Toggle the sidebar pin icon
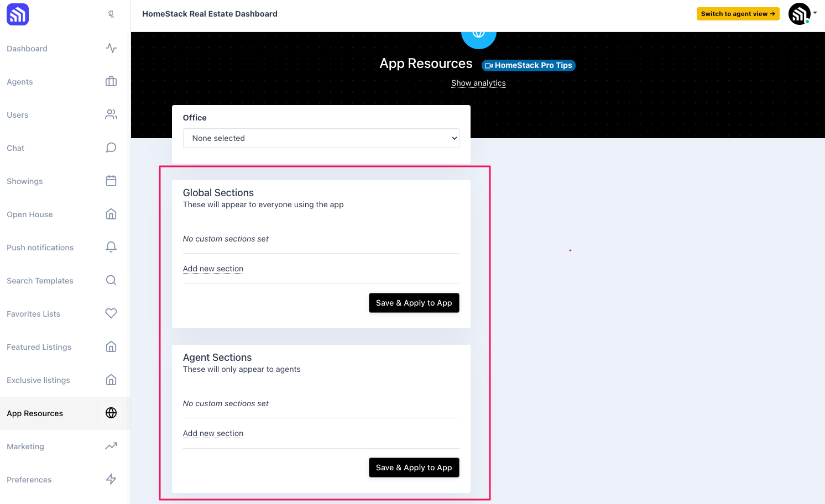This screenshot has height=504, width=825. (x=111, y=14)
